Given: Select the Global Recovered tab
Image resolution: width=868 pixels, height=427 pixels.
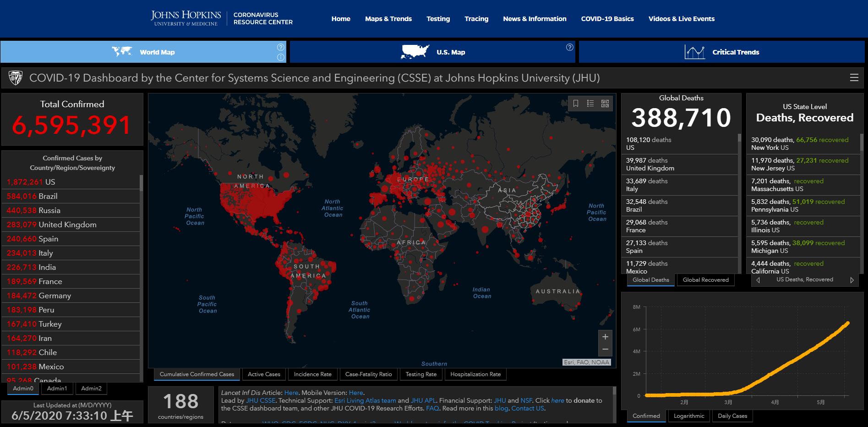Looking at the screenshot, I should point(705,280).
